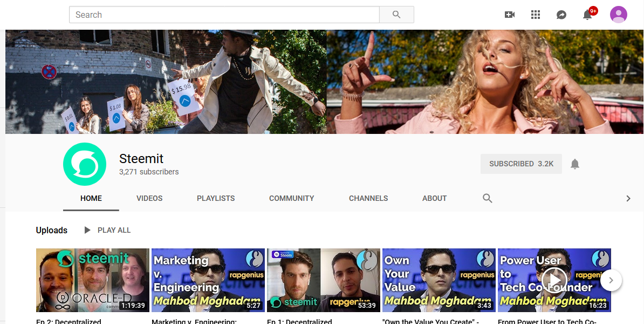The height and width of the screenshot is (324, 644).
Task: Switch to the COMMUNITY tab
Action: [x=292, y=198]
